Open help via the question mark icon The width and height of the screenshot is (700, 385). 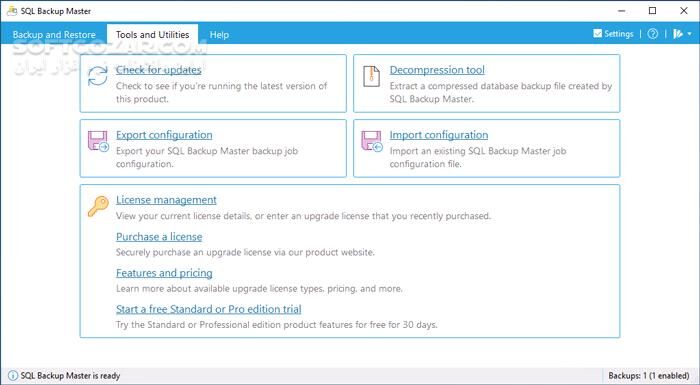click(x=653, y=33)
